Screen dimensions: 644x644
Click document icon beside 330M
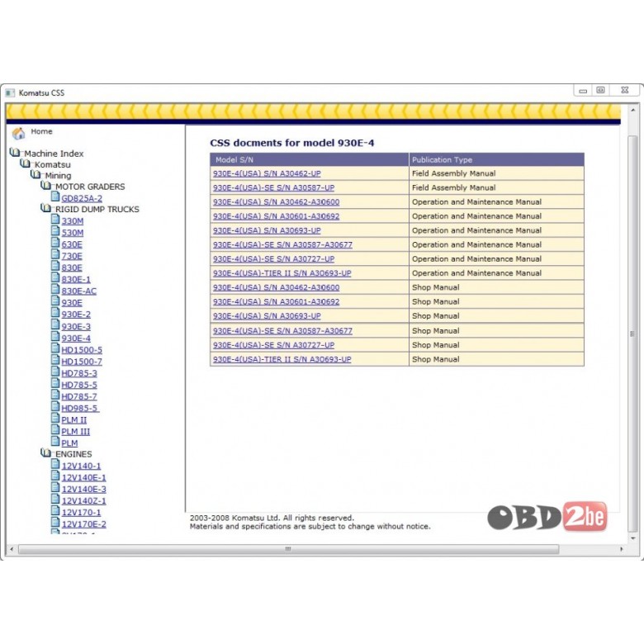pos(55,219)
